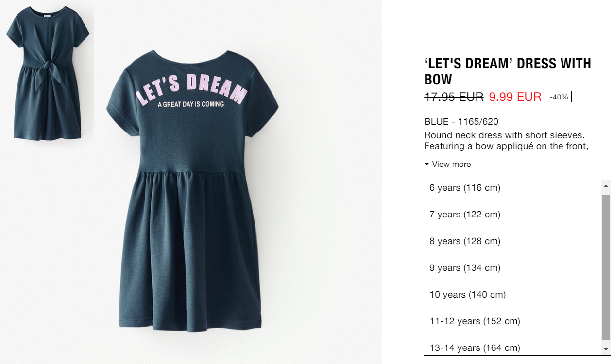Expand the View more description text
This screenshot has width=613, height=364.
point(451,164)
